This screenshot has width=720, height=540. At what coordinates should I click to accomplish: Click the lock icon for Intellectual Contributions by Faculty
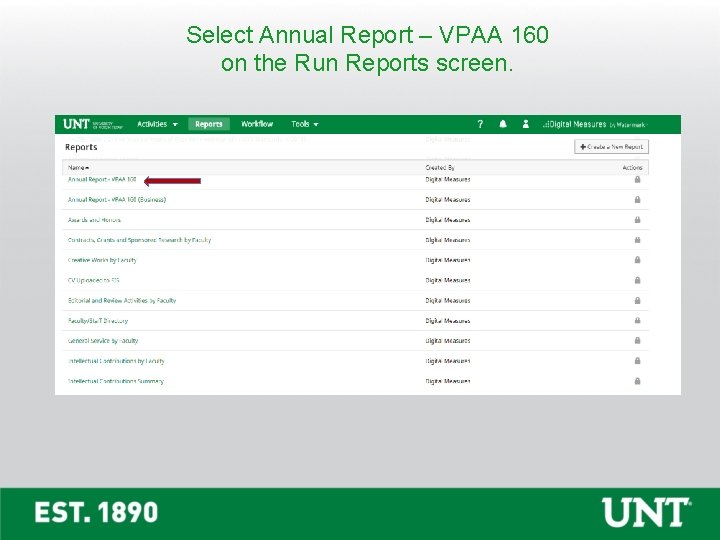pos(637,361)
